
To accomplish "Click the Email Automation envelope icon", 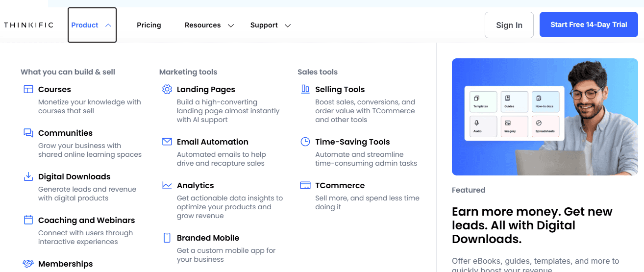I will click(x=167, y=142).
